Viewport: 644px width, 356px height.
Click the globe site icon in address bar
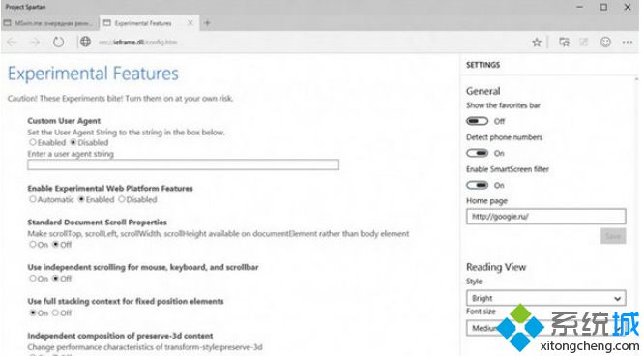85,42
